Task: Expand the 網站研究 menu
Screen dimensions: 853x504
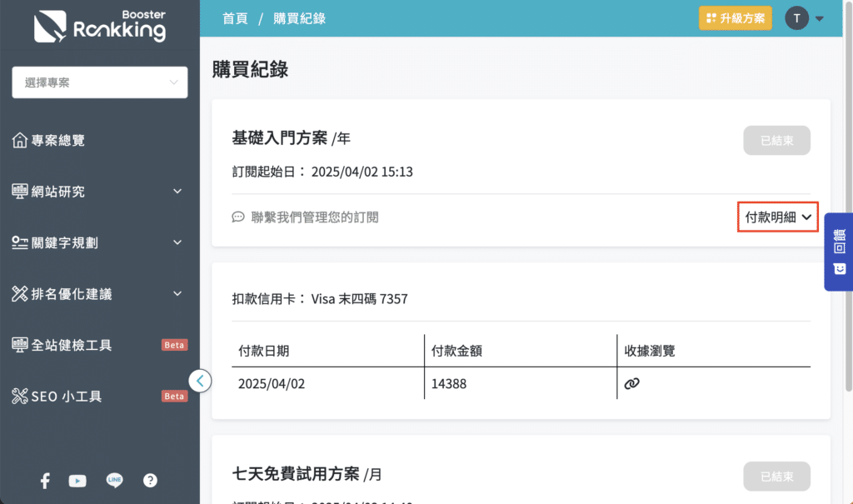Action: (100, 192)
